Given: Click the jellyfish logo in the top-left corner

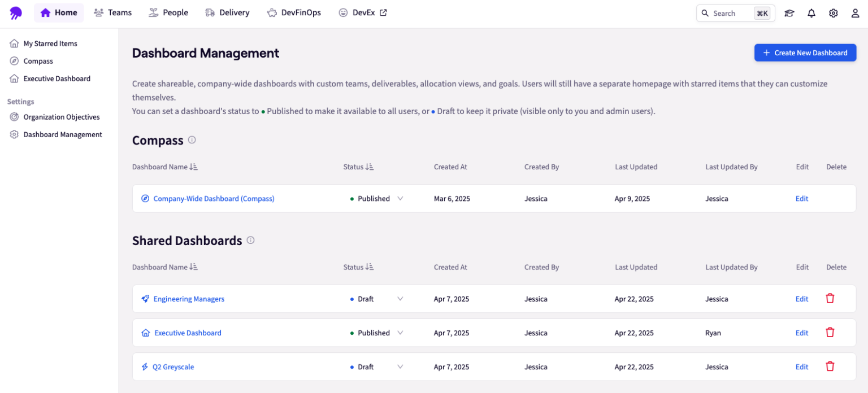Looking at the screenshot, I should pos(15,12).
